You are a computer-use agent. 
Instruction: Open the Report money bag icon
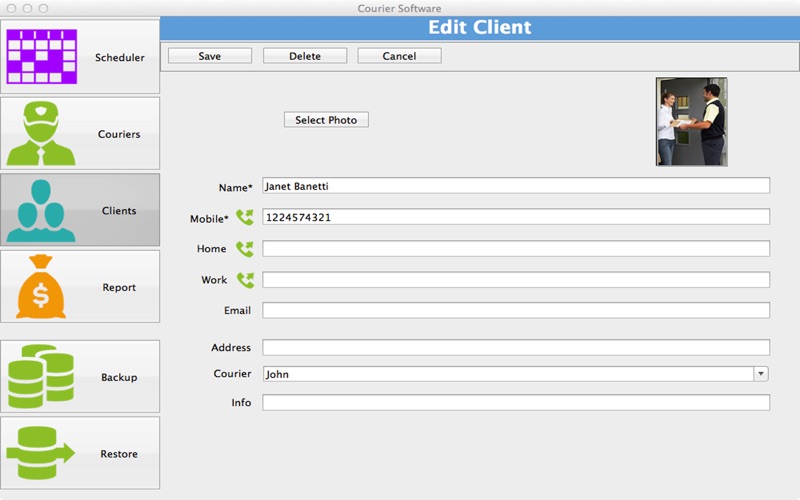point(41,287)
